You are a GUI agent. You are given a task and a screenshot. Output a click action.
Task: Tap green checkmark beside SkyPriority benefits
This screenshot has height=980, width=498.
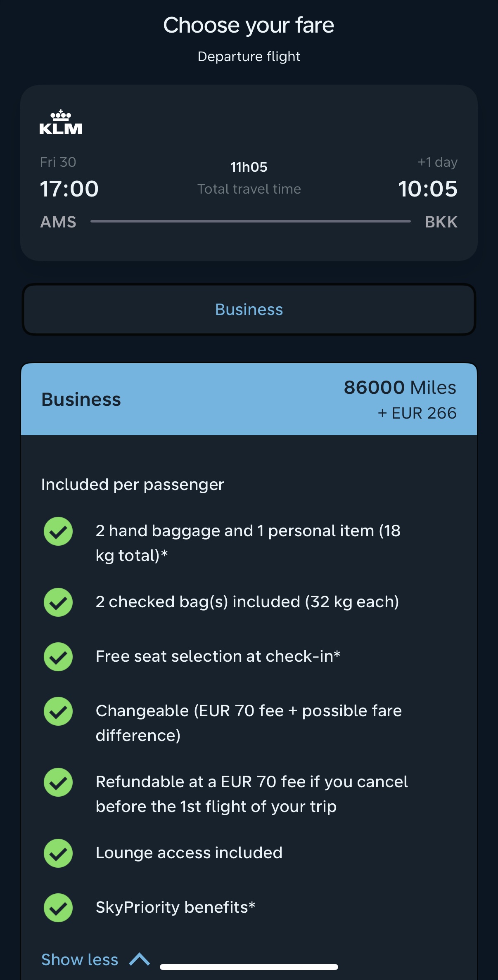click(x=58, y=908)
